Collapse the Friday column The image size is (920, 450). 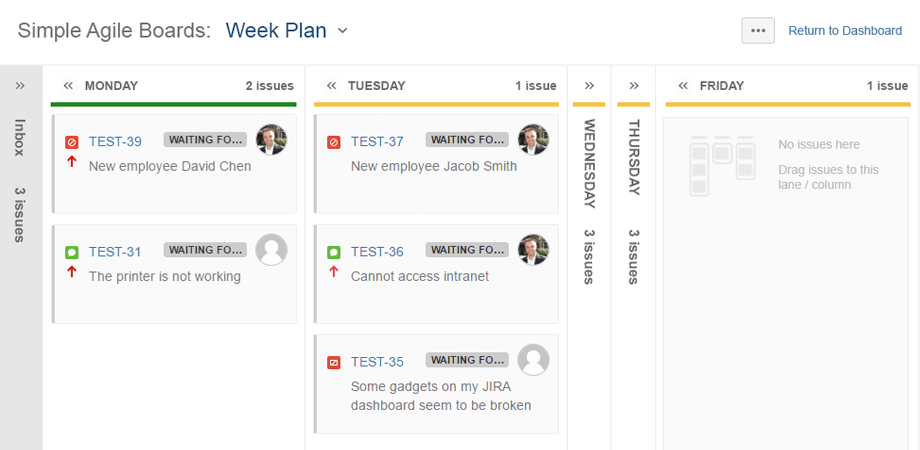click(683, 86)
